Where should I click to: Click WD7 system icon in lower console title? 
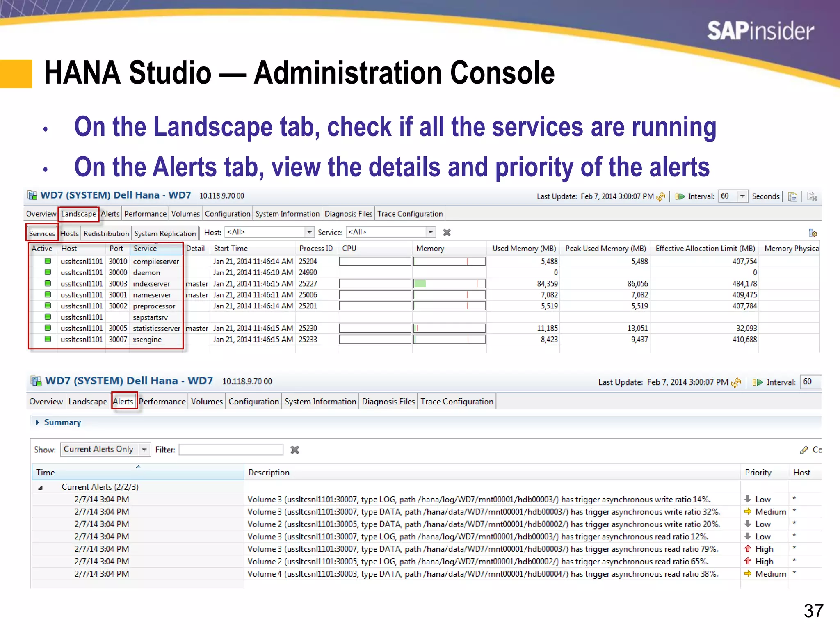pyautogui.click(x=36, y=381)
